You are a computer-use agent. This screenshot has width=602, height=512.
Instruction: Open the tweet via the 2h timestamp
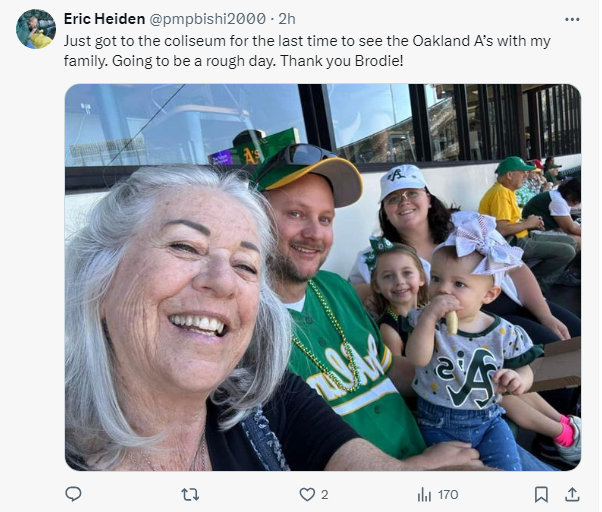click(286, 19)
